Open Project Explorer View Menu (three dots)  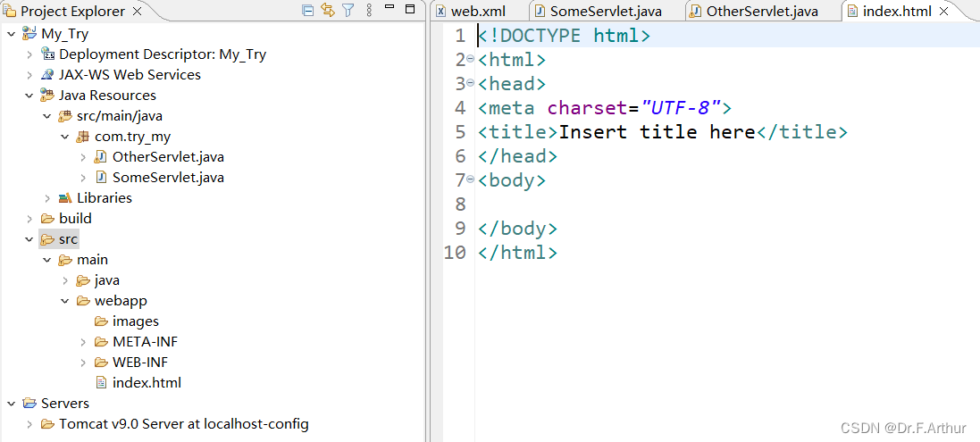point(369,10)
